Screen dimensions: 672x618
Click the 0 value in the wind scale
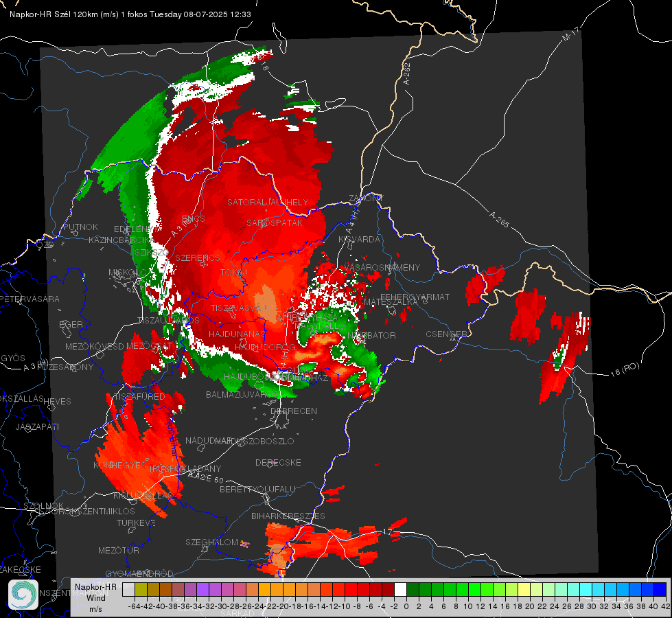tap(406, 606)
